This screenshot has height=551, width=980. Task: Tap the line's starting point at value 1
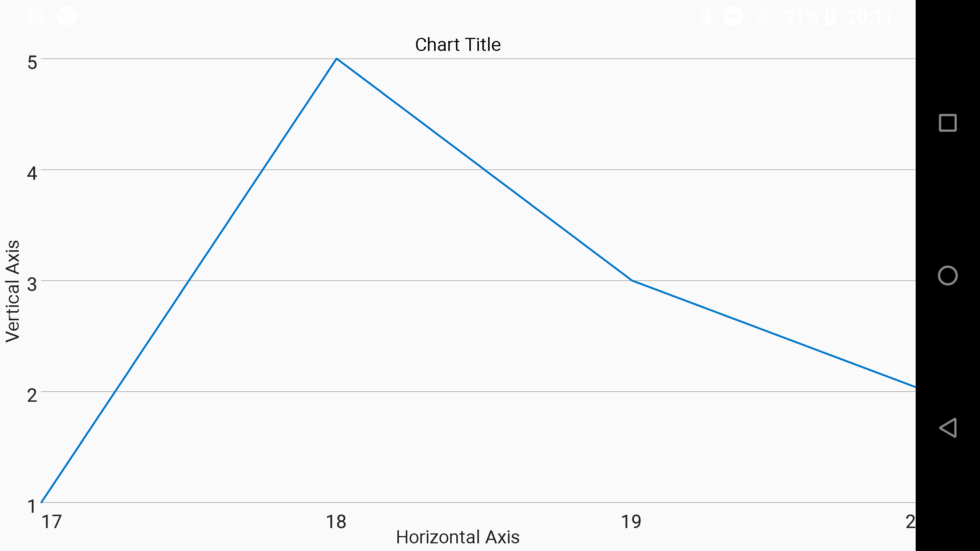[x=42, y=501]
